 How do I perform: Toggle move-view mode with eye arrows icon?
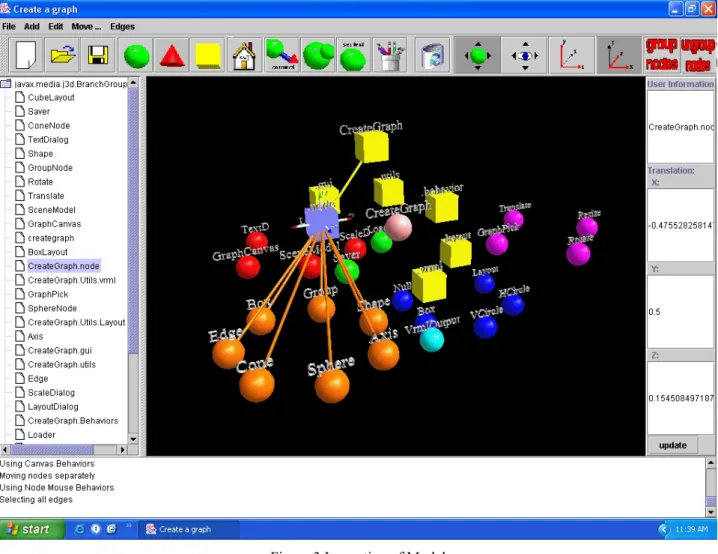click(525, 55)
